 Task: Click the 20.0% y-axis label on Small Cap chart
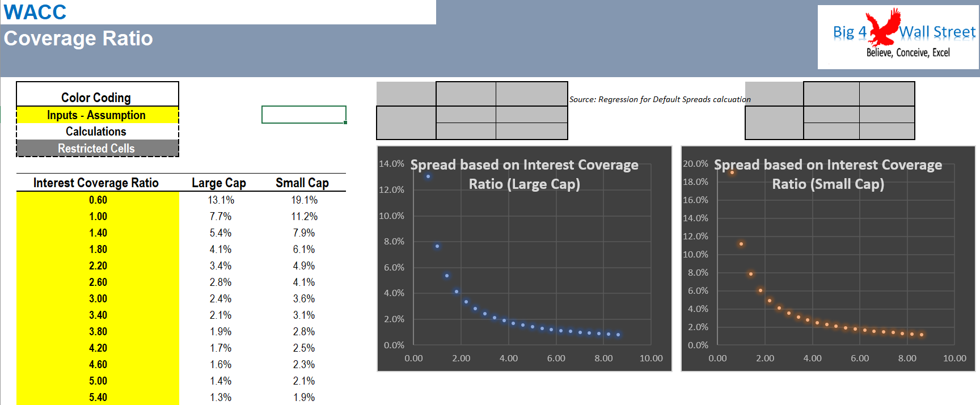click(695, 163)
